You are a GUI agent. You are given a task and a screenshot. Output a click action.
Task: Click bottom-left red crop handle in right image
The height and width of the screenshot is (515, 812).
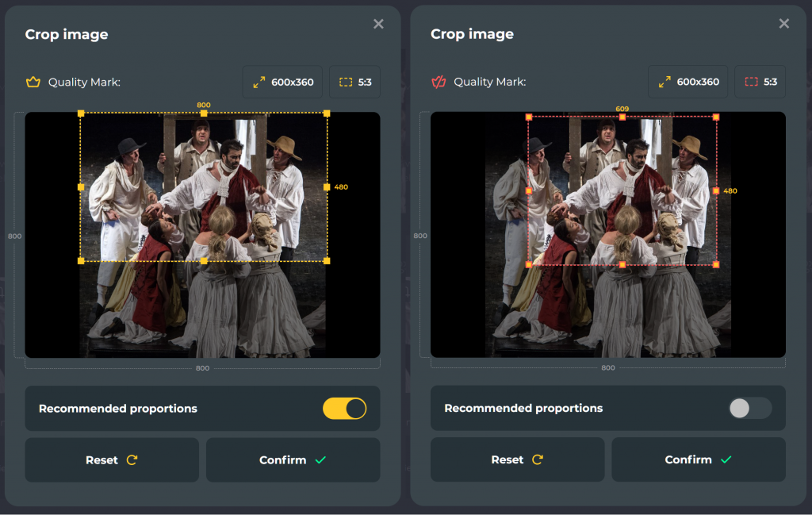529,264
